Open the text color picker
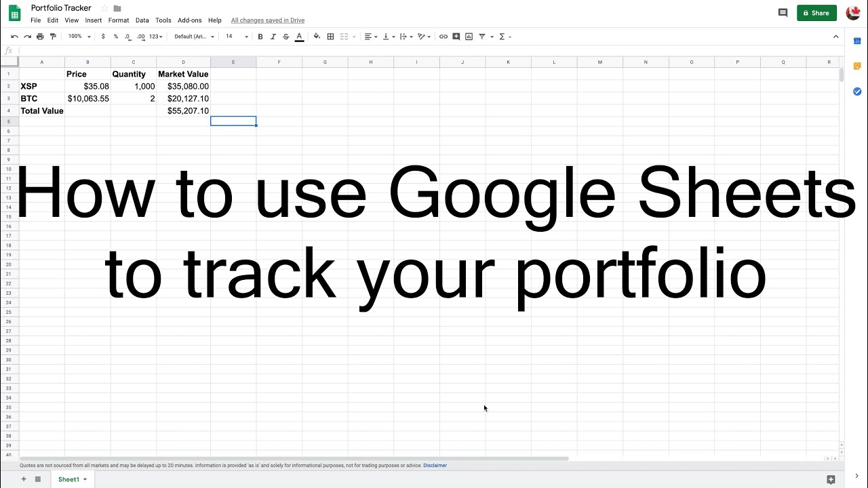The image size is (868, 488). tap(299, 37)
